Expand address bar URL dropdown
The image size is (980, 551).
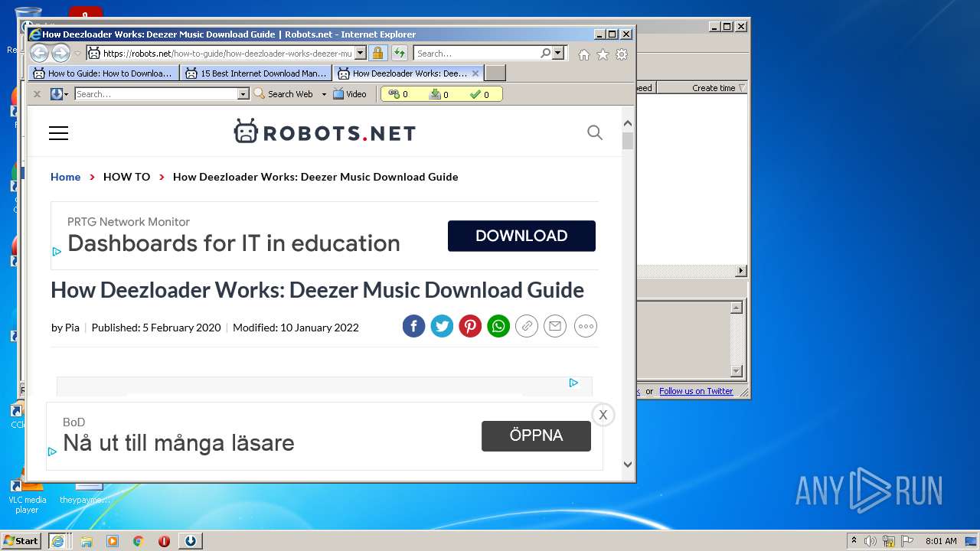[x=361, y=54]
